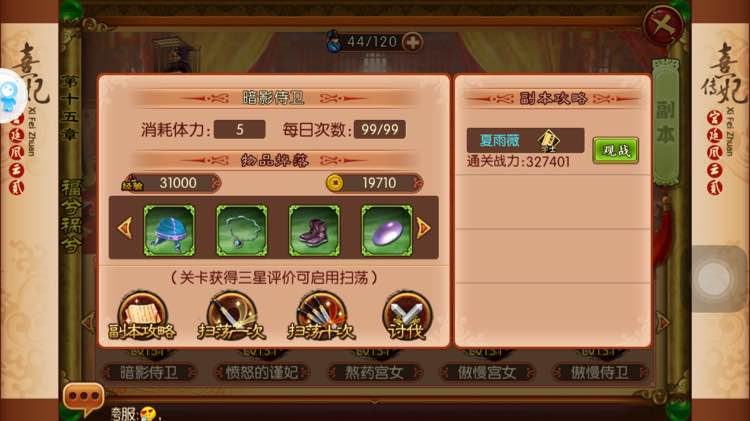Select the 熬药宫女 stage

pyautogui.click(x=374, y=372)
